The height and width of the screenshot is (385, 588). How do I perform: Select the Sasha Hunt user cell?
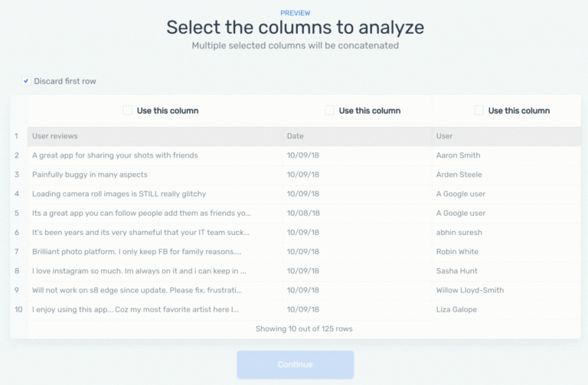coord(458,270)
